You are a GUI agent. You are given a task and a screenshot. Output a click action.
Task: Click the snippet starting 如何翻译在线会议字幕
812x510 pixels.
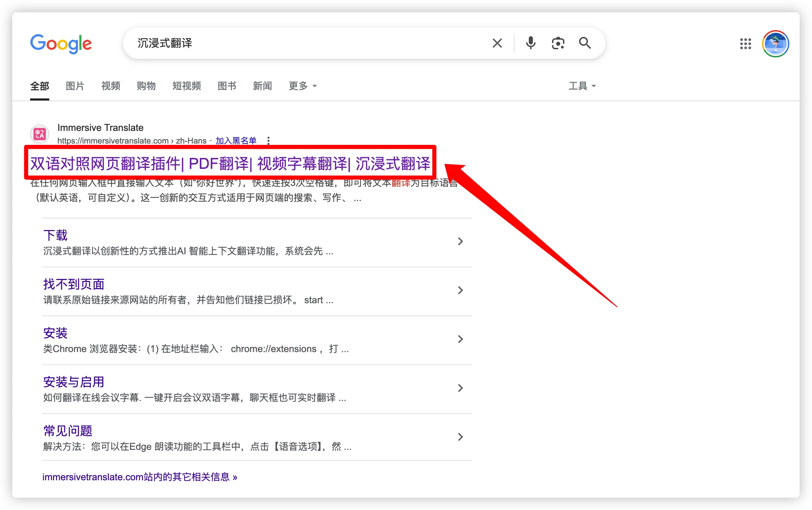click(195, 398)
